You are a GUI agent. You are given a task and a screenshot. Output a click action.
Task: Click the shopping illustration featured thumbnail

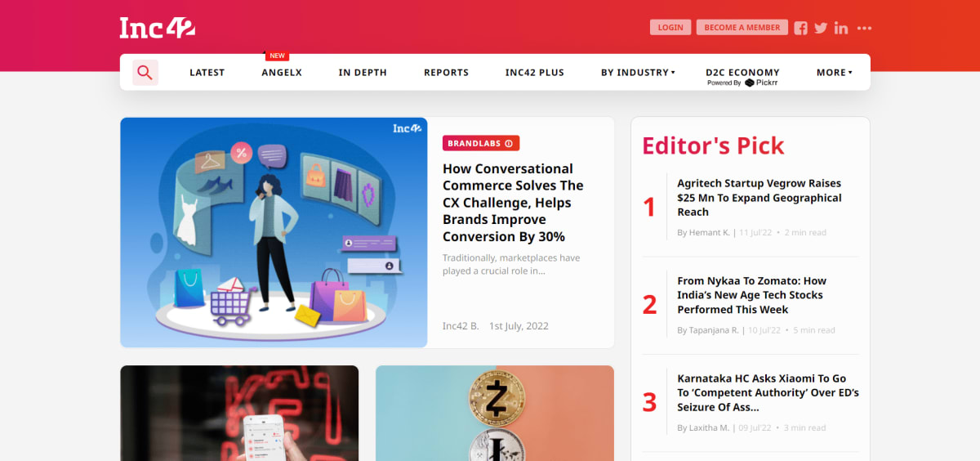tap(274, 232)
